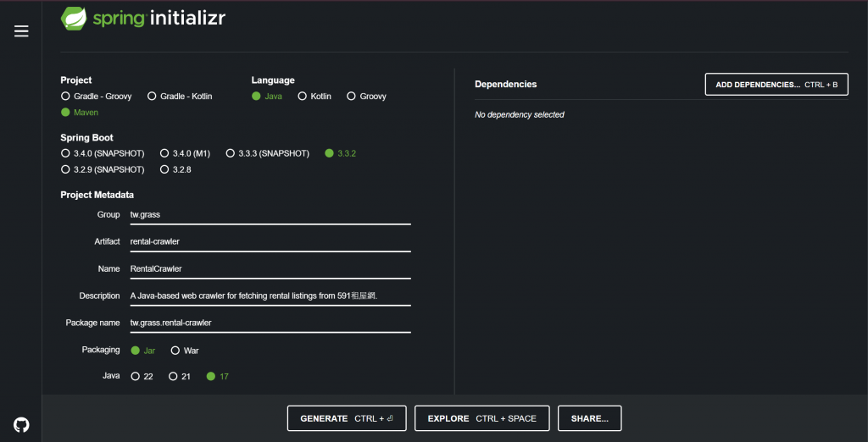
Task: Focus the Artifact input field
Action: click(x=270, y=241)
